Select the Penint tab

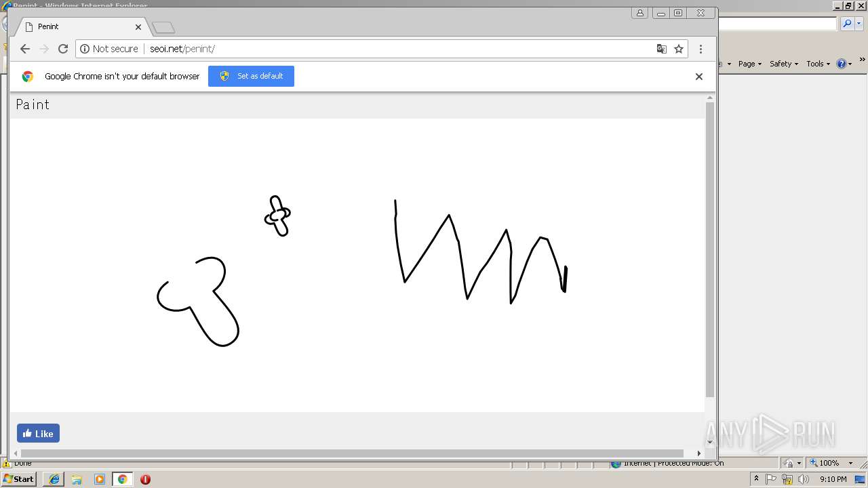(81, 26)
